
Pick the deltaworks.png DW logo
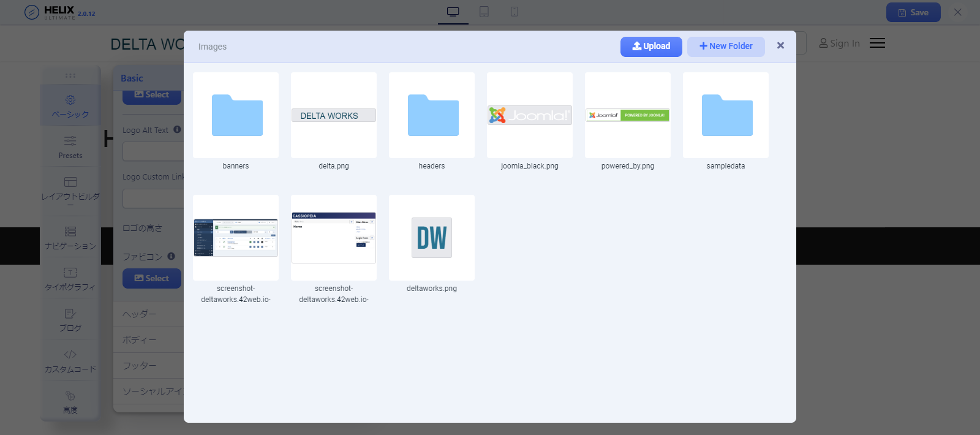coord(432,238)
